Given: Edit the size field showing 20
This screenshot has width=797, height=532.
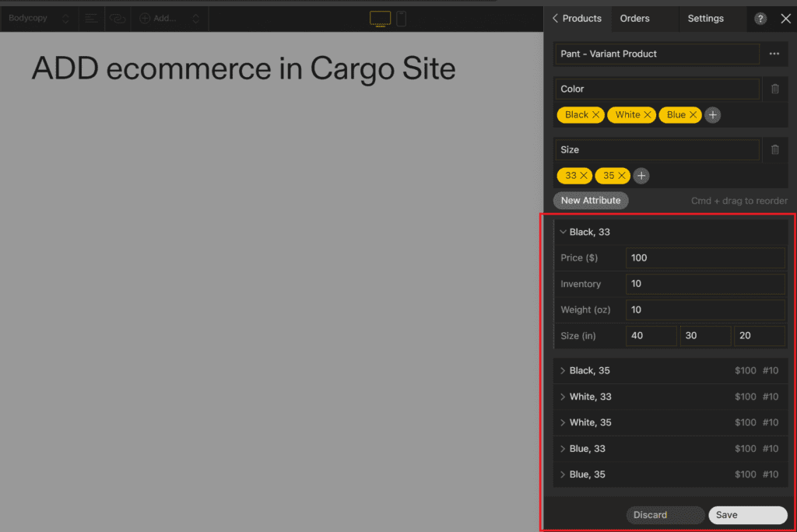Looking at the screenshot, I should coord(760,336).
